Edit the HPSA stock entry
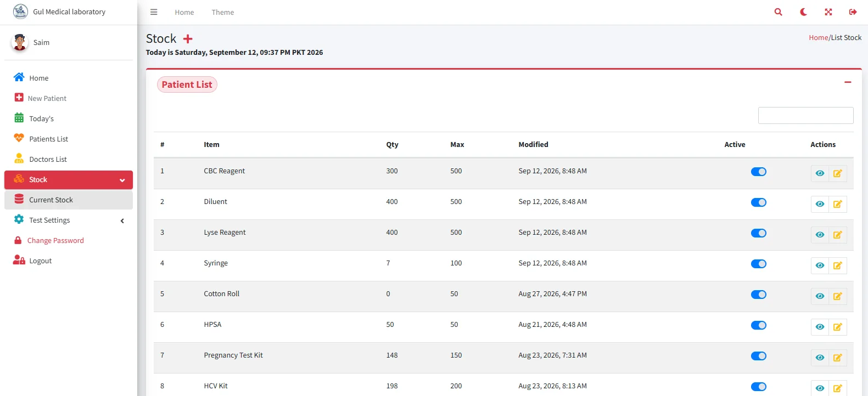 pos(838,327)
